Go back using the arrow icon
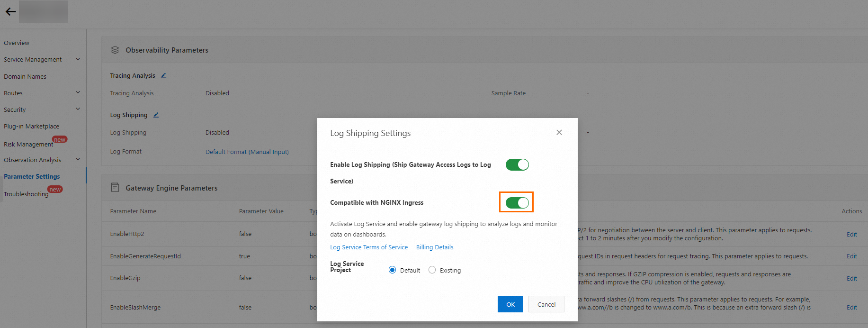 [x=10, y=12]
